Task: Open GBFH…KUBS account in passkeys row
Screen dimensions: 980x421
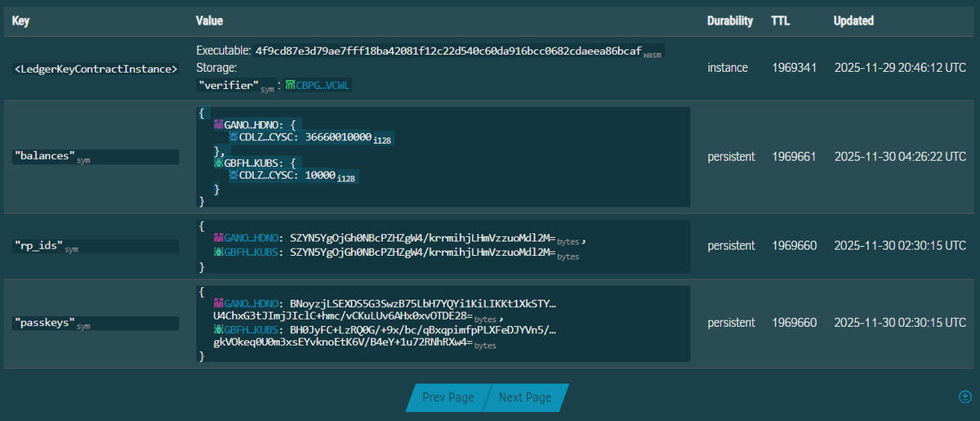Action: pyautogui.click(x=252, y=330)
